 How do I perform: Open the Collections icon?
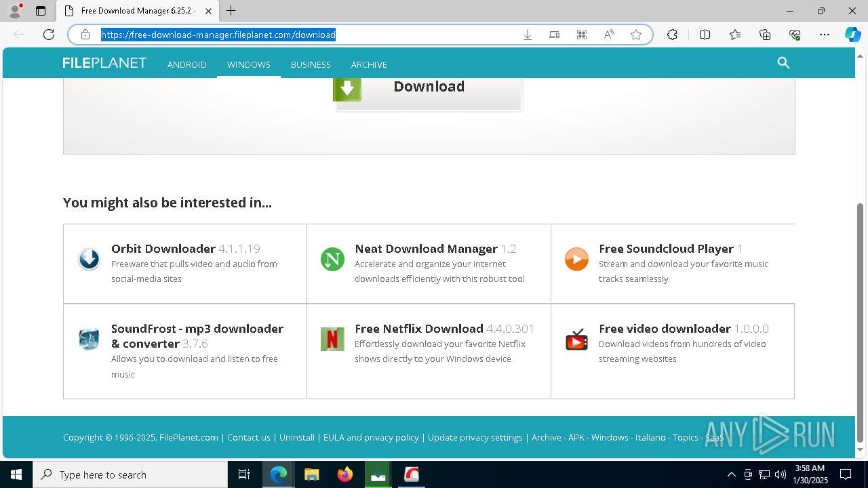pyautogui.click(x=765, y=35)
